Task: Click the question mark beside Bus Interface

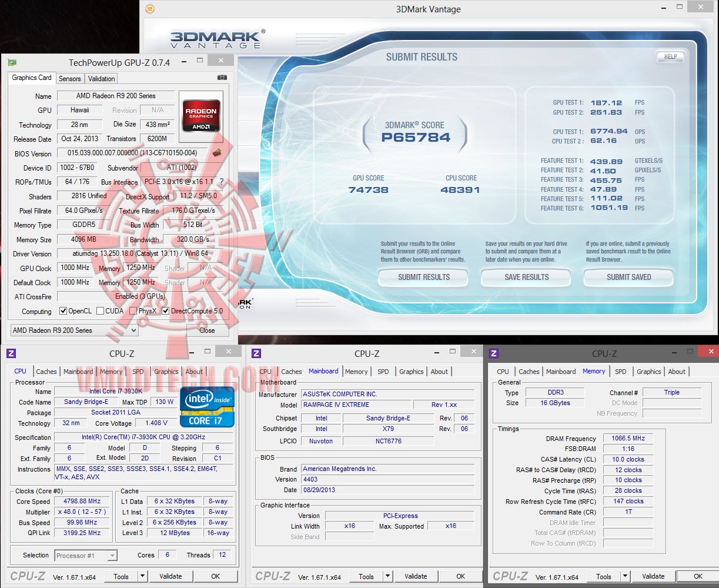Action: [222, 182]
